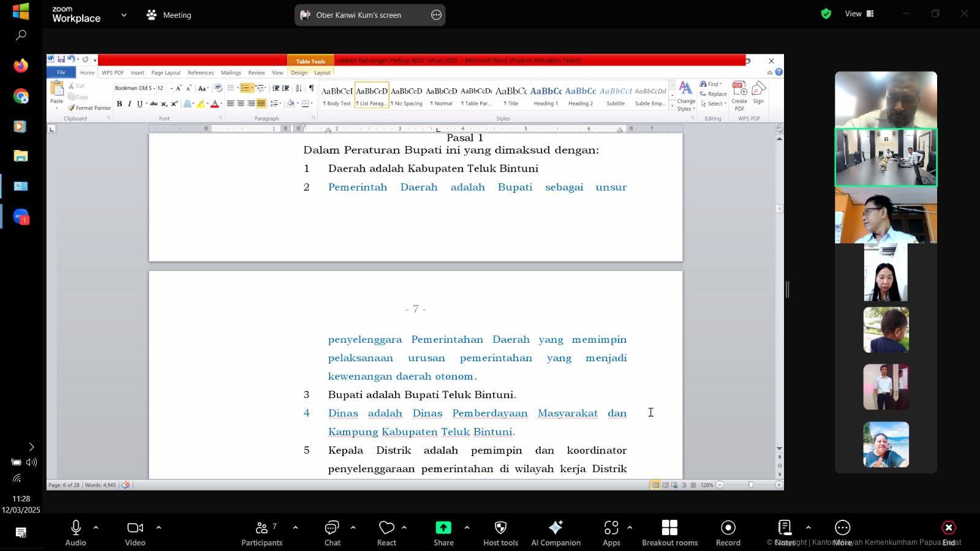Select the conference room video thumbnail
980x551 pixels.
coord(886,157)
